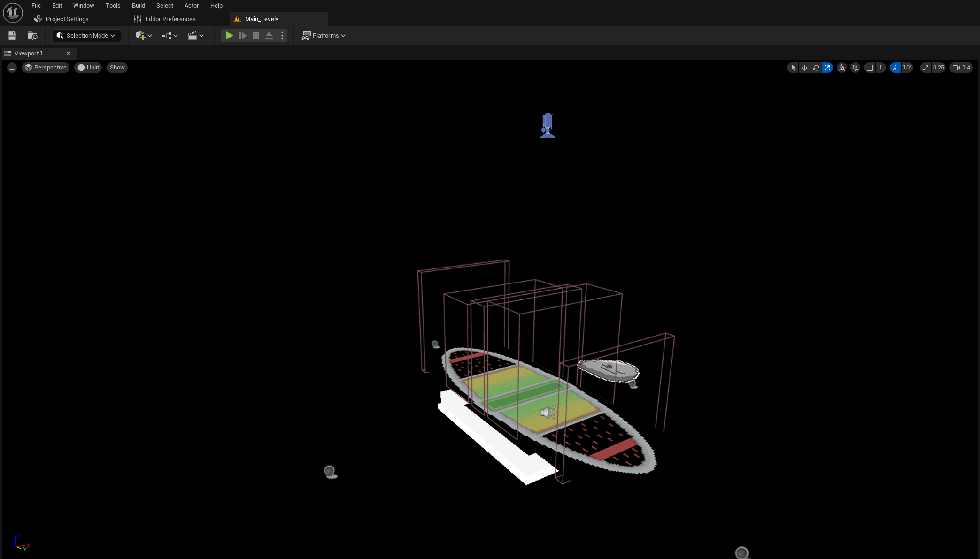Select the rotate gizmo tool

tap(816, 68)
